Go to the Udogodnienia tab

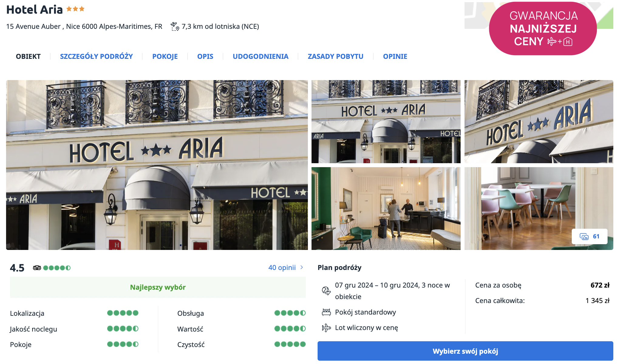pyautogui.click(x=261, y=56)
